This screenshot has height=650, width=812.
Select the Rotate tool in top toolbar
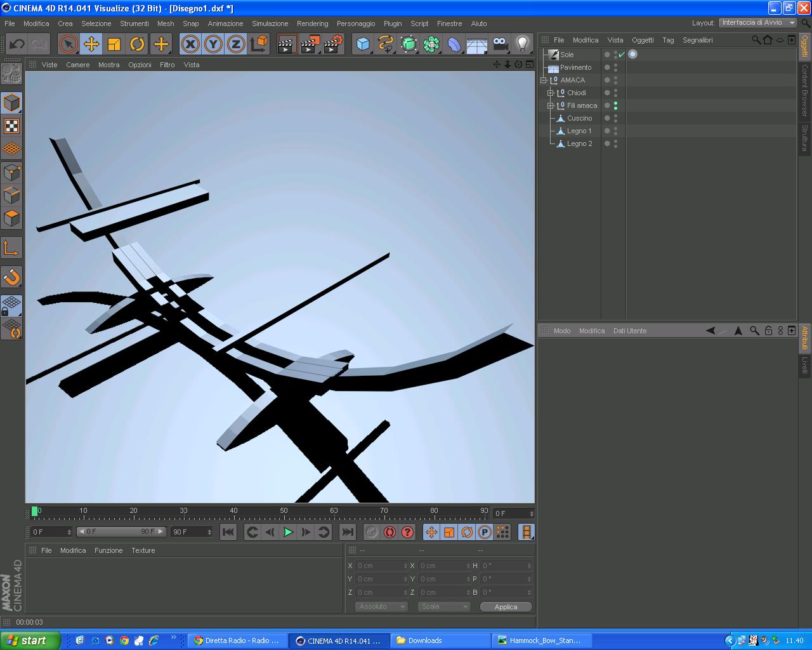tap(137, 44)
